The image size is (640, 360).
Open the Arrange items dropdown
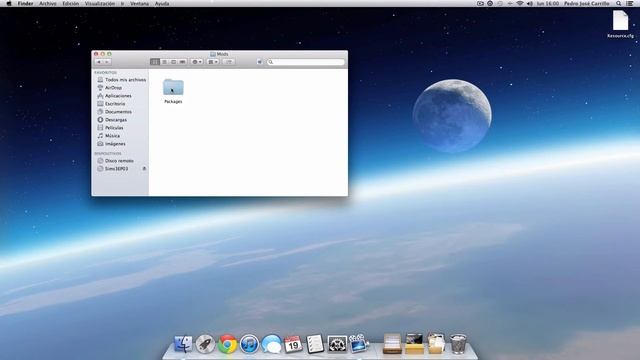213,62
